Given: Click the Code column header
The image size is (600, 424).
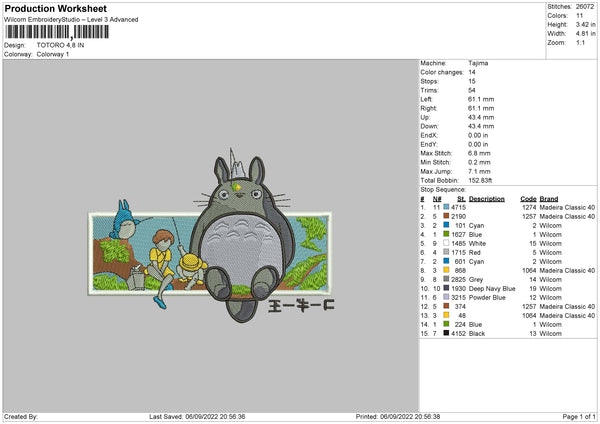Looking at the screenshot, I should click(x=529, y=198).
